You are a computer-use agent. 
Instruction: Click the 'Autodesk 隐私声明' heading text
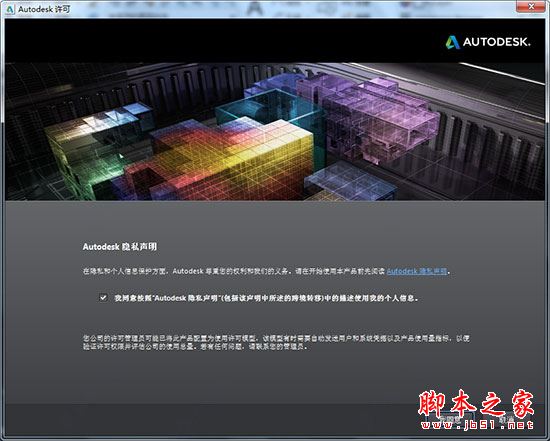point(120,247)
